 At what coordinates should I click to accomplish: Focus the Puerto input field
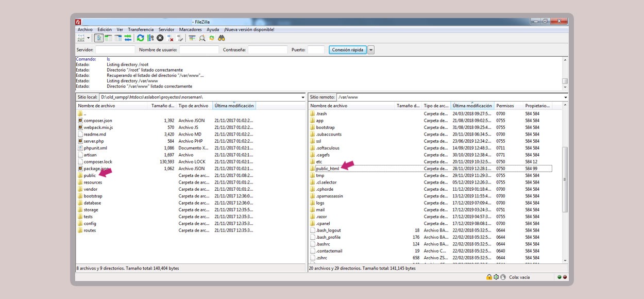(x=316, y=50)
